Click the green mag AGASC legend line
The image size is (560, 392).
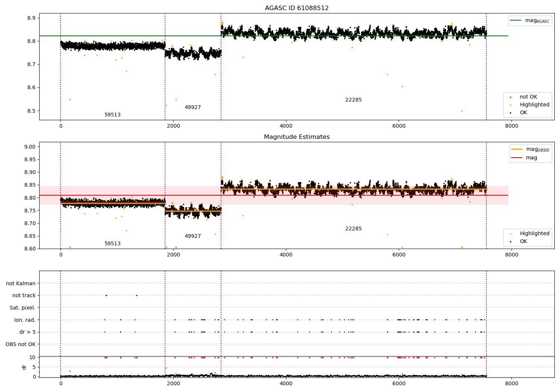[516, 21]
